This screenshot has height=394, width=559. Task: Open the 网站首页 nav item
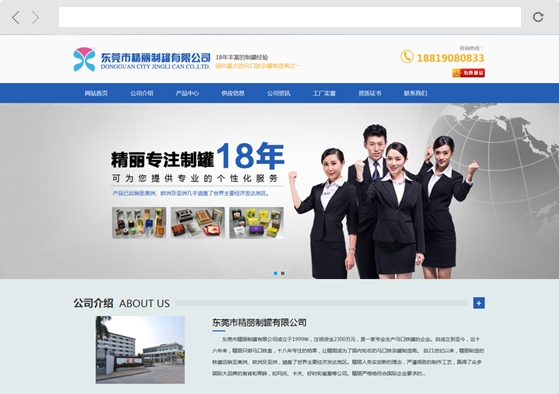[x=96, y=93]
